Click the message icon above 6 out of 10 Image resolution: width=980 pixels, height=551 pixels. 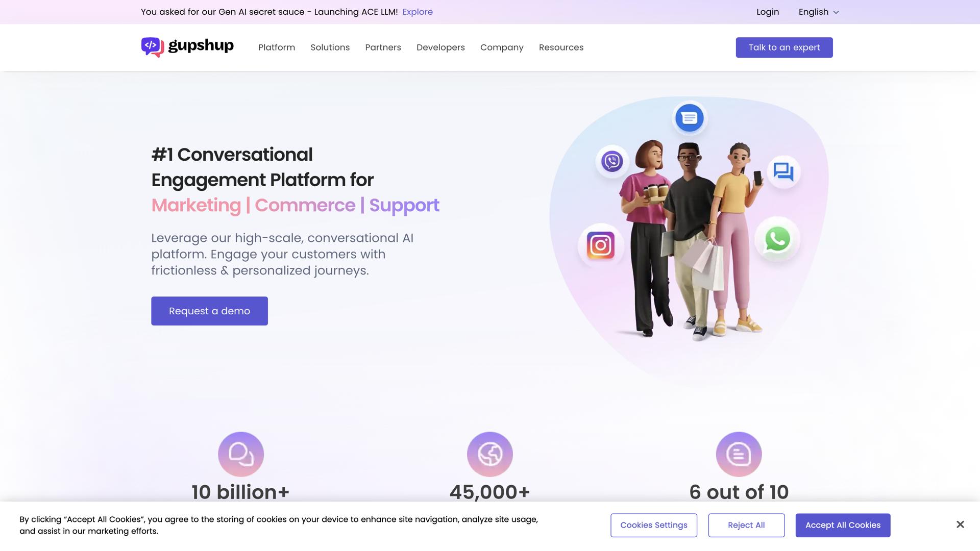(x=739, y=454)
